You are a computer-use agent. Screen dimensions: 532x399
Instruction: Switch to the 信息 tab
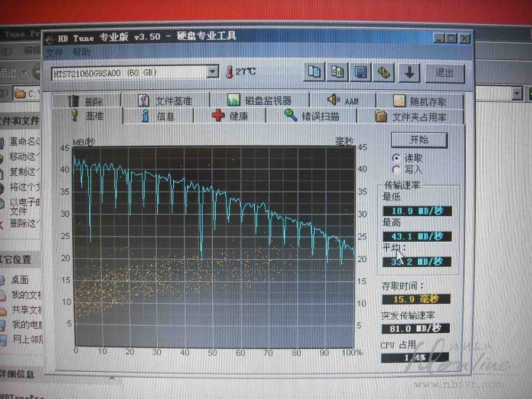pyautogui.click(x=158, y=116)
